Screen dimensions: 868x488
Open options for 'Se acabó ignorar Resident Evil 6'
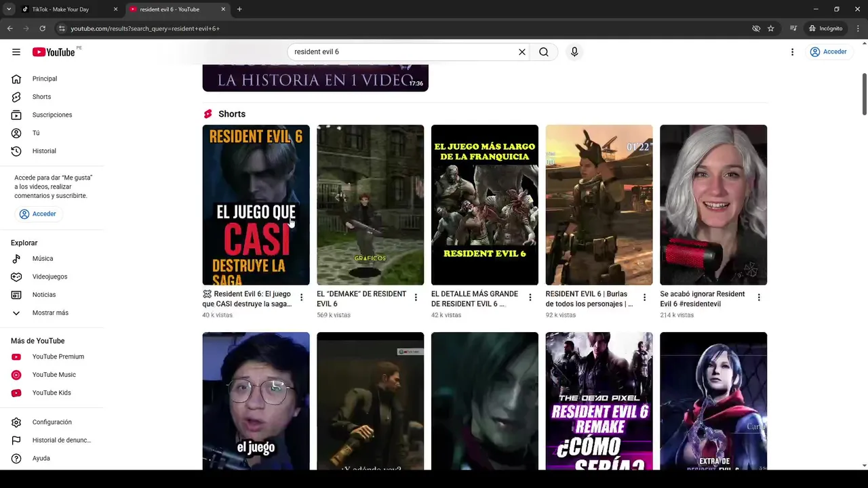759,298
